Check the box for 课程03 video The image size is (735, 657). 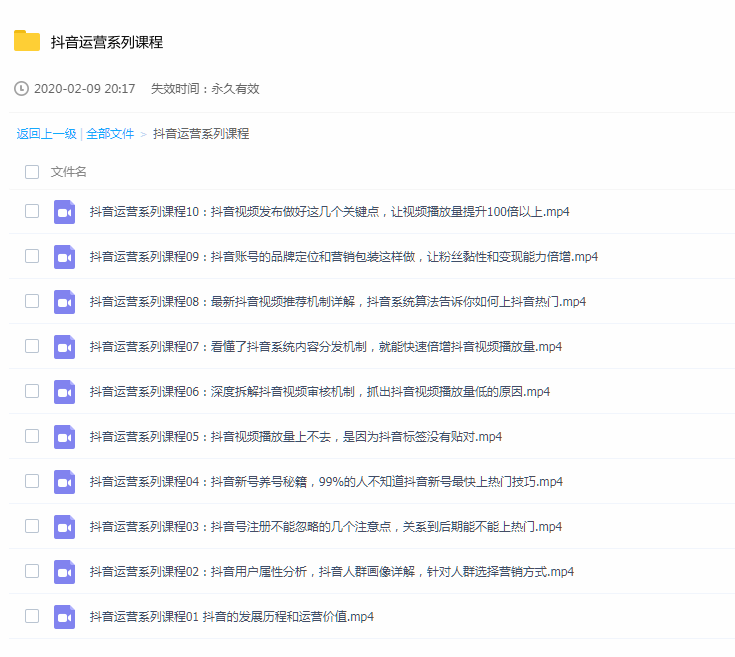32,526
